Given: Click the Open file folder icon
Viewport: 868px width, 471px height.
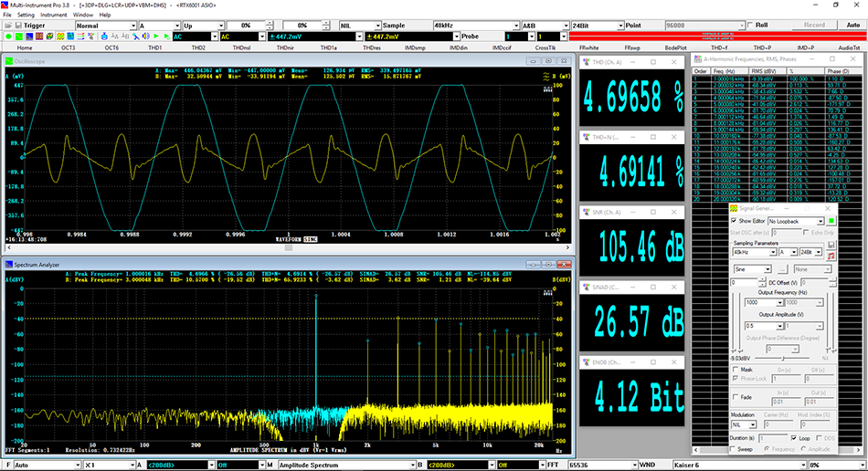Looking at the screenshot, I should [x=8, y=26].
